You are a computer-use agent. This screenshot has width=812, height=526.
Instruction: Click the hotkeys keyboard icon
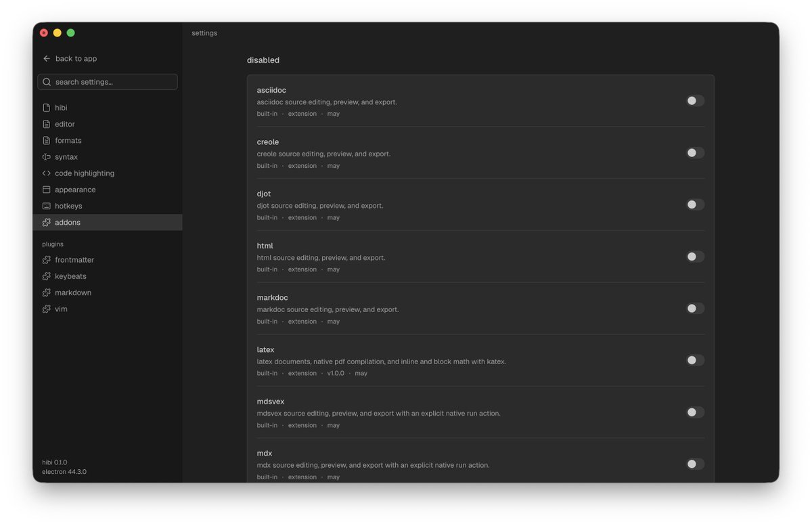tap(47, 206)
